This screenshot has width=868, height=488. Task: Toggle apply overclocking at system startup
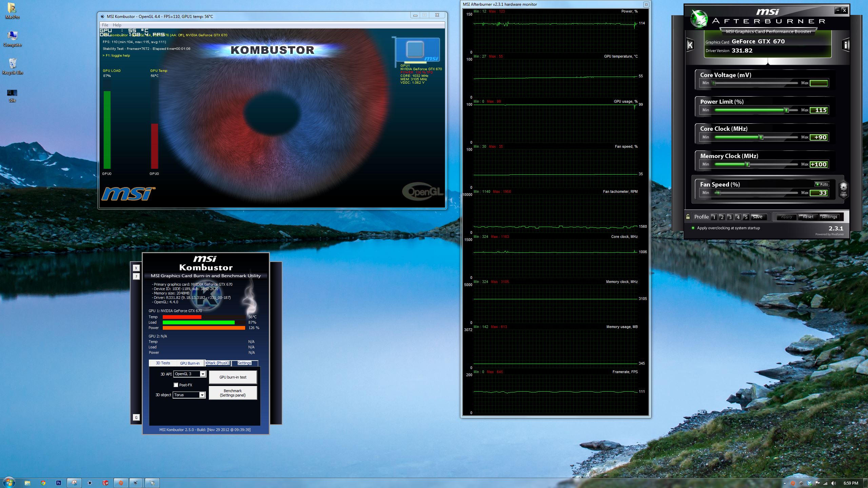click(693, 228)
